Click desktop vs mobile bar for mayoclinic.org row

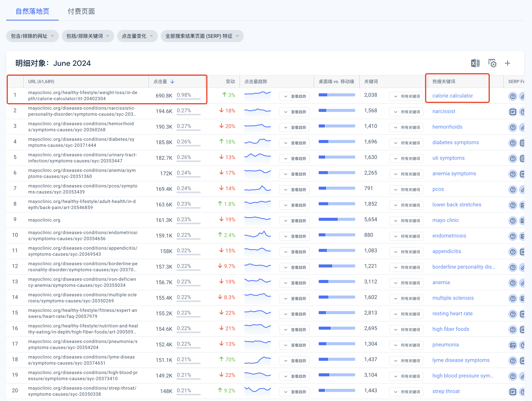click(337, 219)
